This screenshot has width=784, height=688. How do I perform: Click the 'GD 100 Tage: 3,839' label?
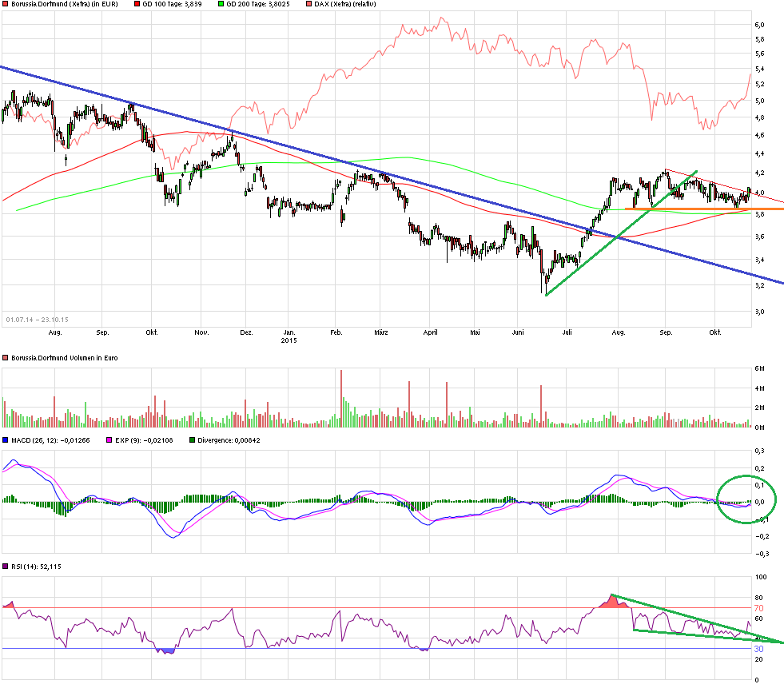(x=172, y=4)
